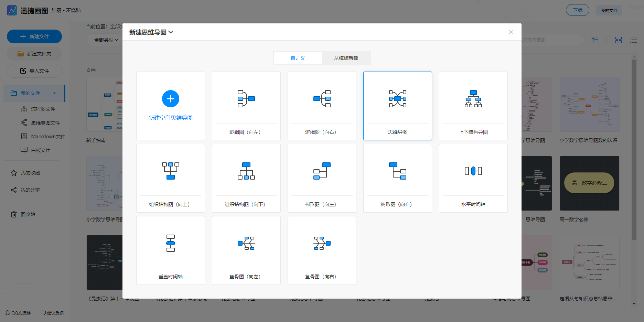Pick the 上下结构导图 layout icon

473,99
